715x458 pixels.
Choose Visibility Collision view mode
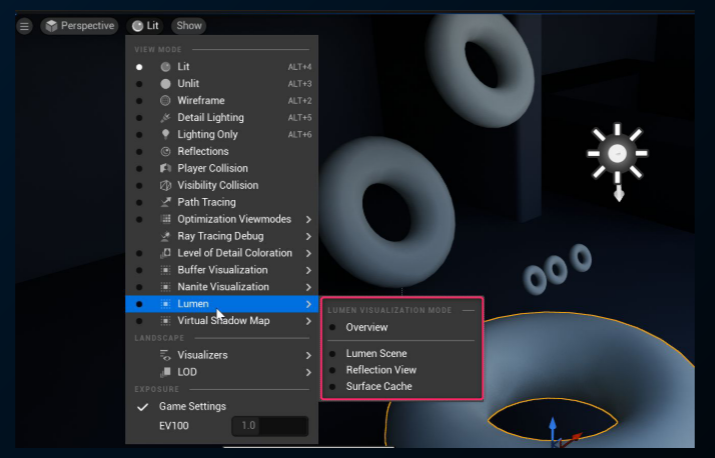(222, 185)
